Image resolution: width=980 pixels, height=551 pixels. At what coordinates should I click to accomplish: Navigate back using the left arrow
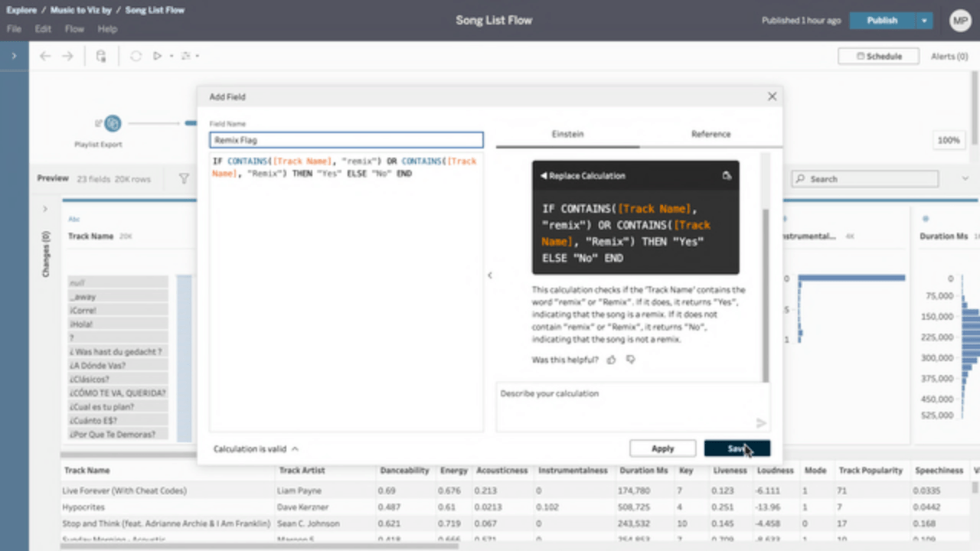tap(44, 55)
